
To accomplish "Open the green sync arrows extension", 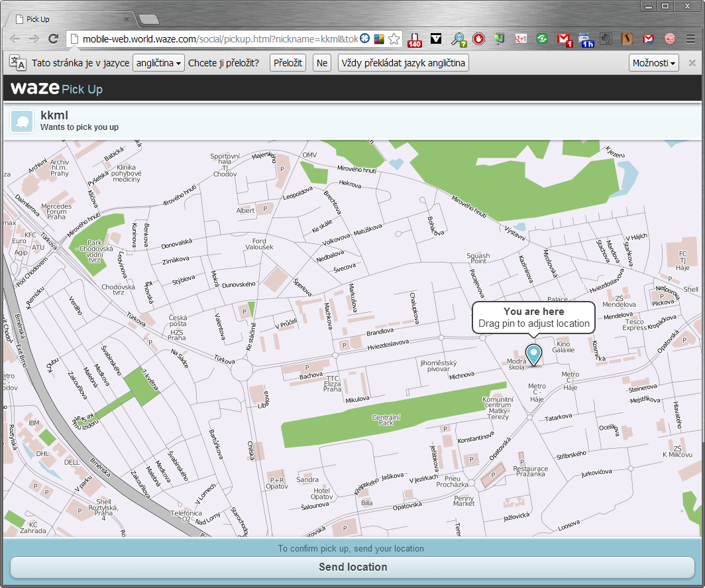I will pyautogui.click(x=542, y=38).
